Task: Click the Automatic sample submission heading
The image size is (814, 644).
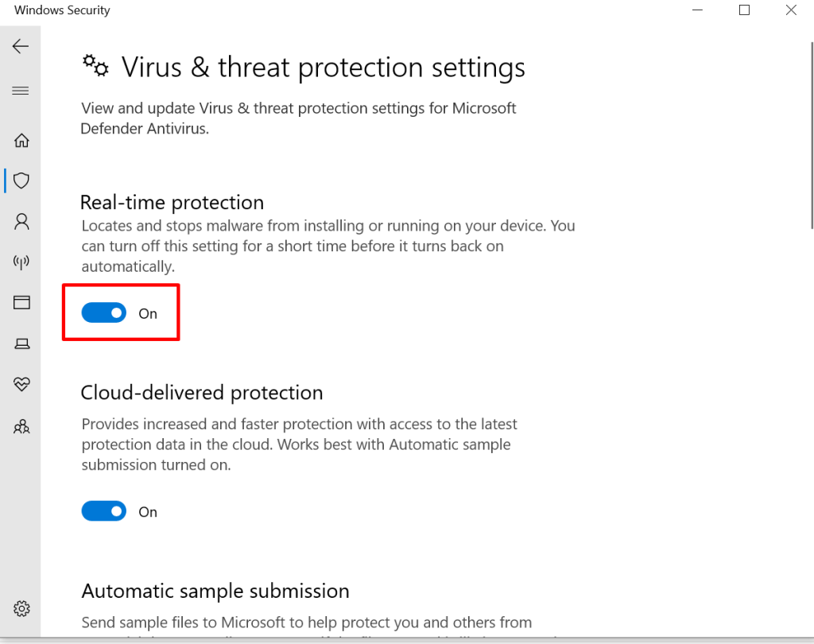Action: click(215, 592)
